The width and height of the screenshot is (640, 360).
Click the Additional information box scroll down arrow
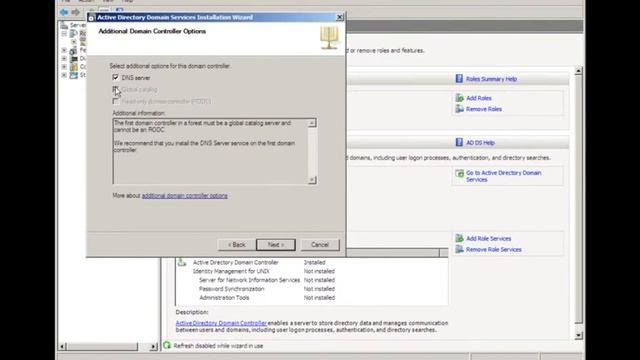pyautogui.click(x=312, y=180)
